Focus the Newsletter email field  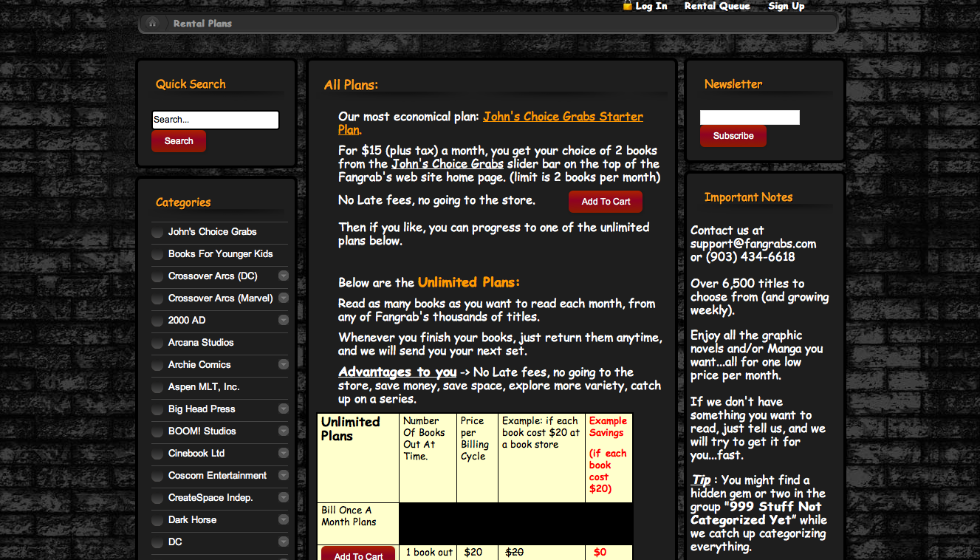tap(750, 117)
